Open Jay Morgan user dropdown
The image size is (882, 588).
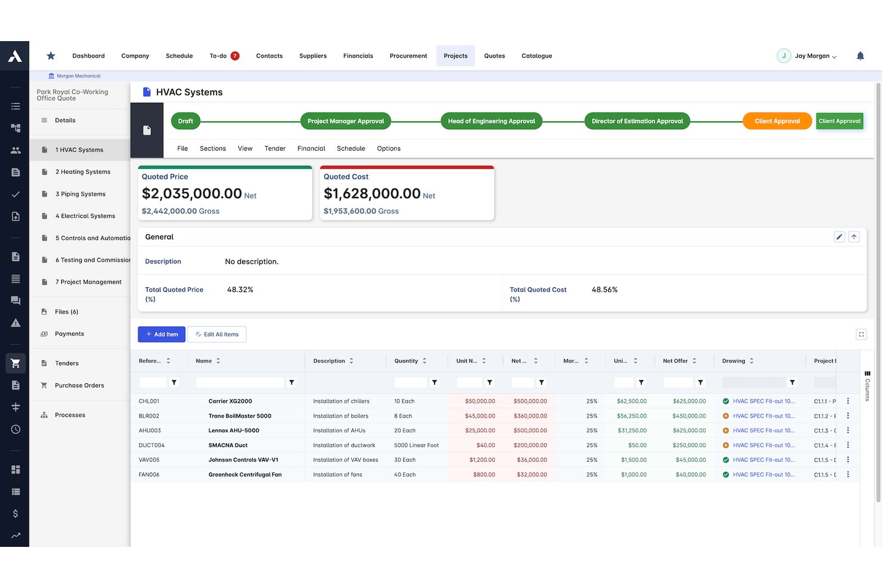[x=808, y=56]
